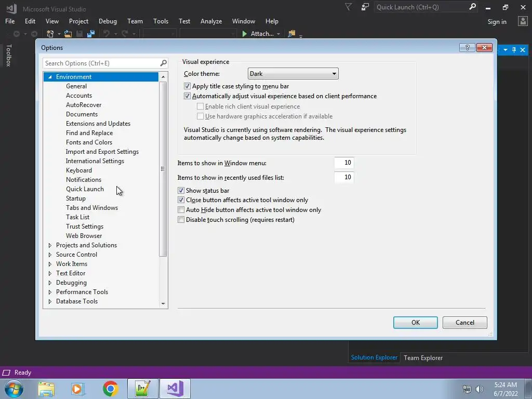Click recently used files list count field
This screenshot has width=532, height=399.
pos(344,177)
